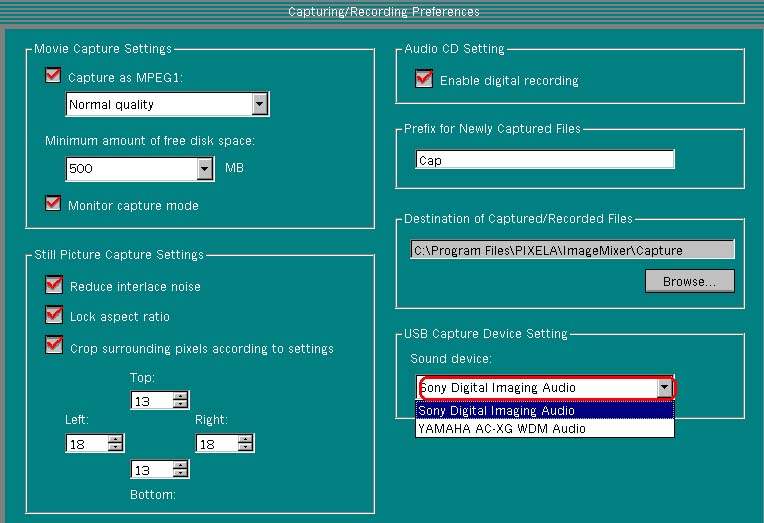Viewport: 764px width, 523px height.
Task: Toggle Monitor capture mode checkbox
Action: [53, 204]
